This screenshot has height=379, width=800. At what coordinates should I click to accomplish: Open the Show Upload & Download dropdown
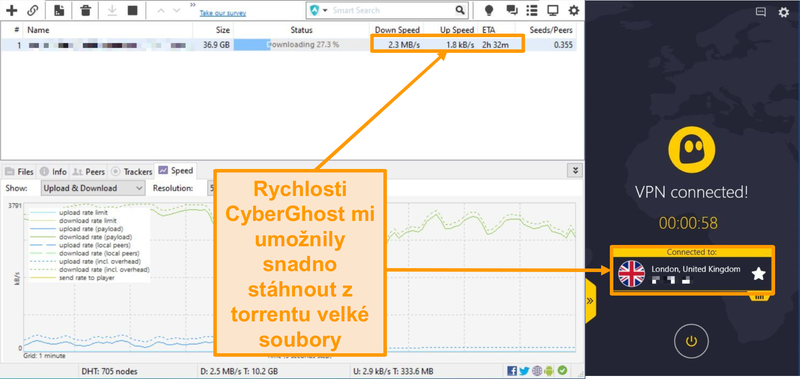tap(93, 188)
